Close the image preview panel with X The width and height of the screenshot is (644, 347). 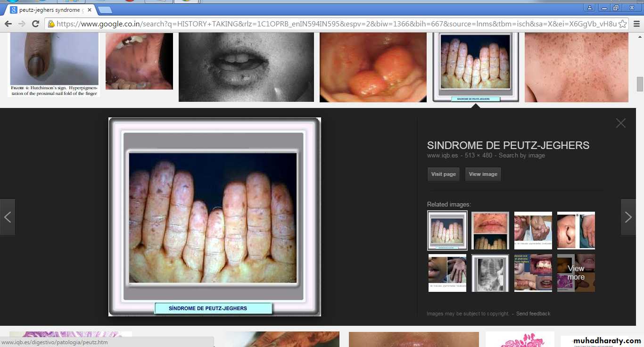point(620,123)
